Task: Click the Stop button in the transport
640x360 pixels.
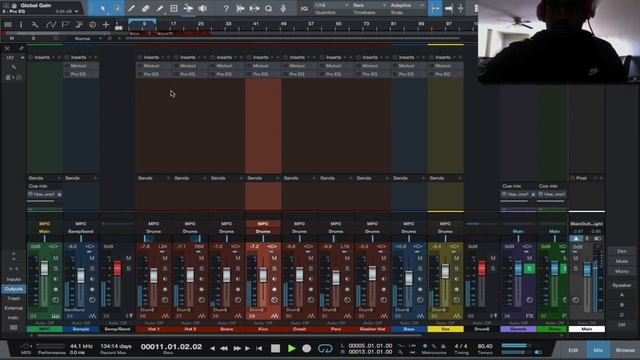Action: point(276,348)
